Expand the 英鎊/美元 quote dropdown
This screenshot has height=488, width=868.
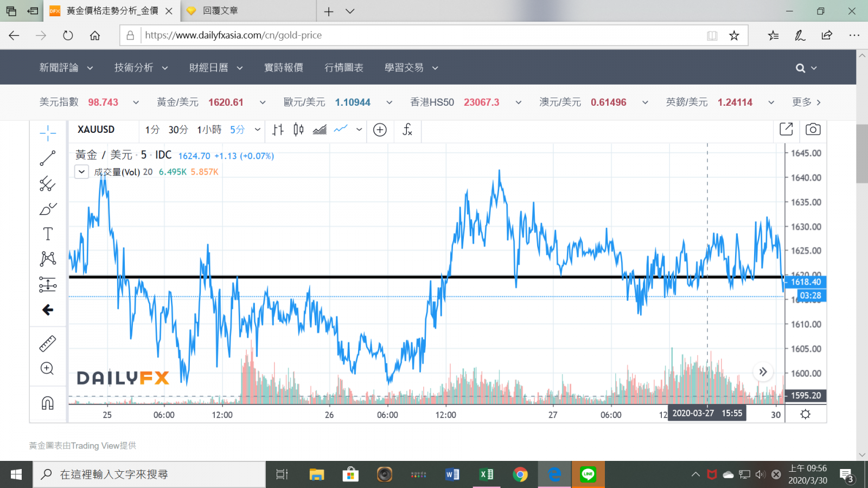[771, 102]
